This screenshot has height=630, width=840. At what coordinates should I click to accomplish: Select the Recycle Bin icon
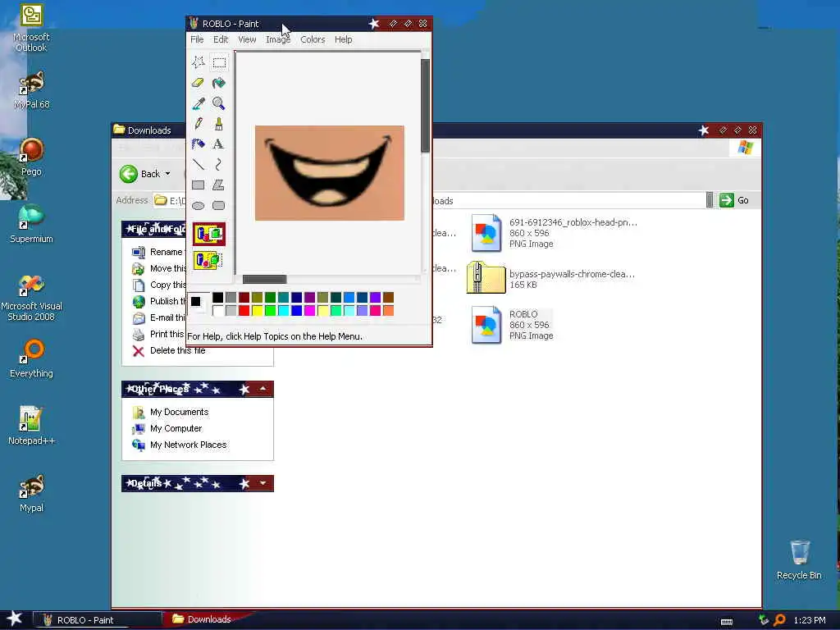point(799,559)
